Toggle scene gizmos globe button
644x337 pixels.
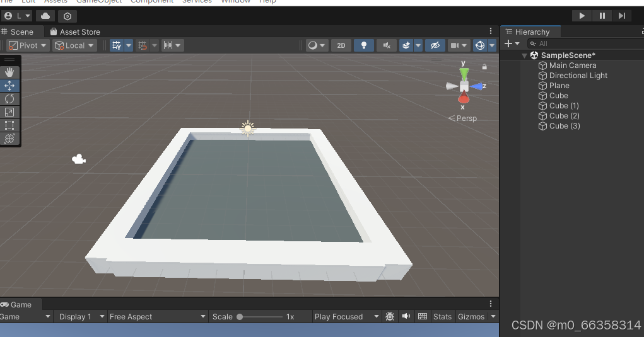480,45
